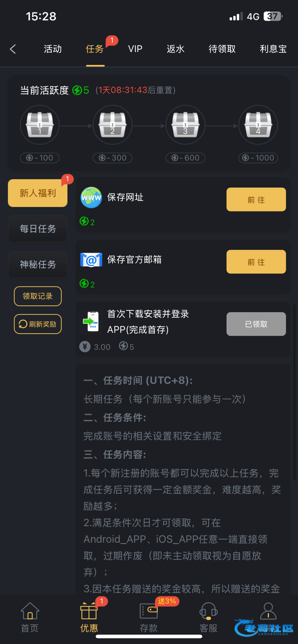The image size is (298, 644).
Task: Tap the WWW globe icon
Action: point(91,197)
